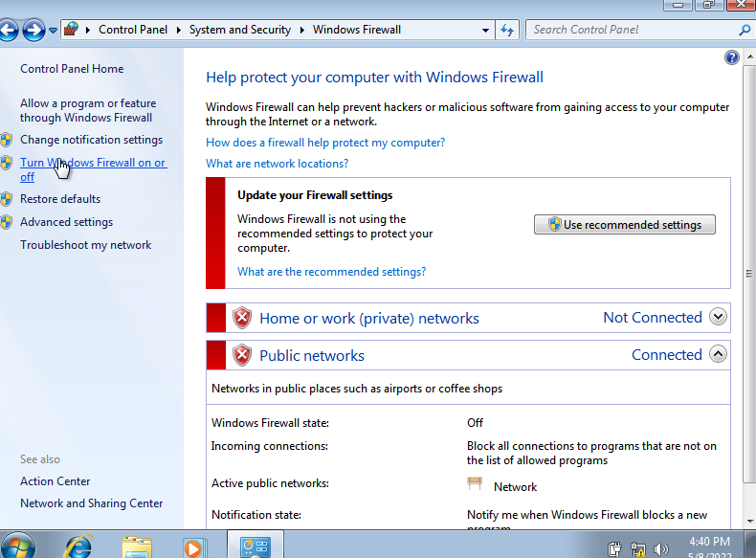
Task: Click the search magnifier icon
Action: [x=745, y=30]
